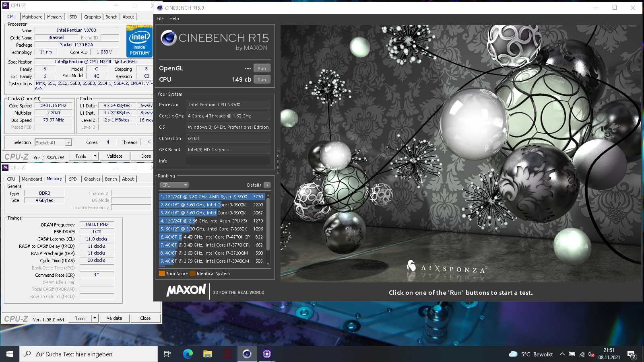
Task: Select the AMD Ryzen 9 3900 ranking row
Action: (x=212, y=197)
